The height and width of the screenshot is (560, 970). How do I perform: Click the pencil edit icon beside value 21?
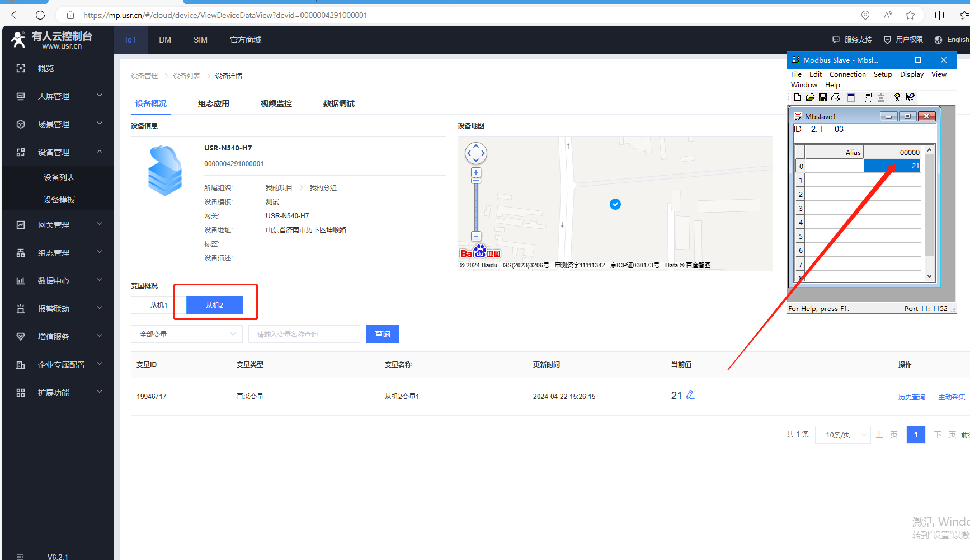(x=690, y=395)
